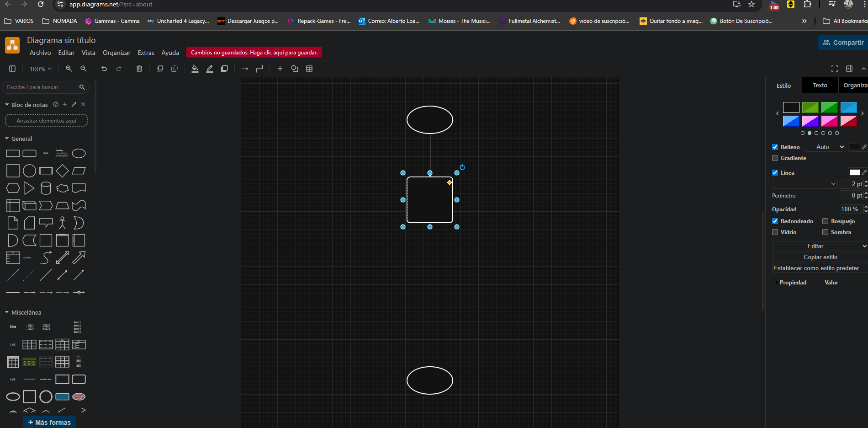Choose the magenta-purple style swatch
This screenshot has width=868, height=428.
tap(810, 121)
